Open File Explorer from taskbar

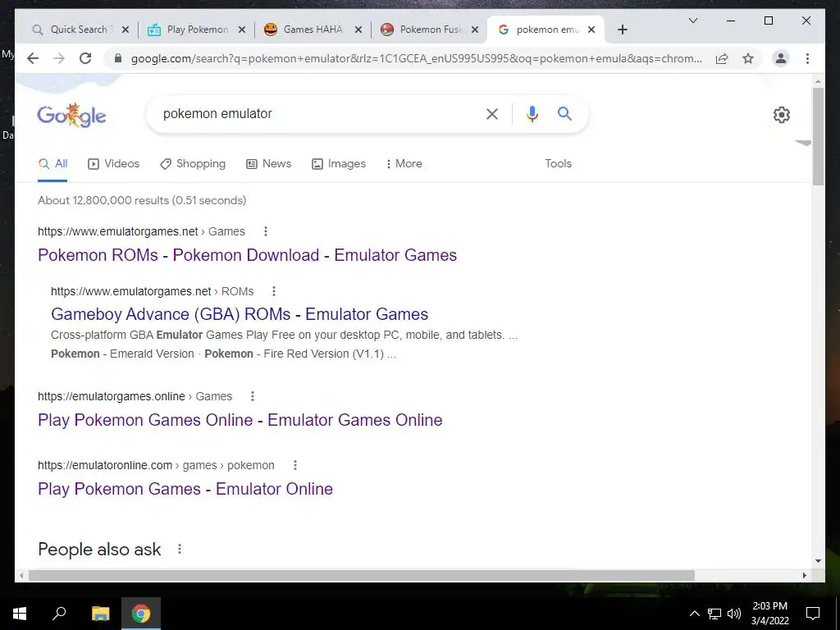100,614
